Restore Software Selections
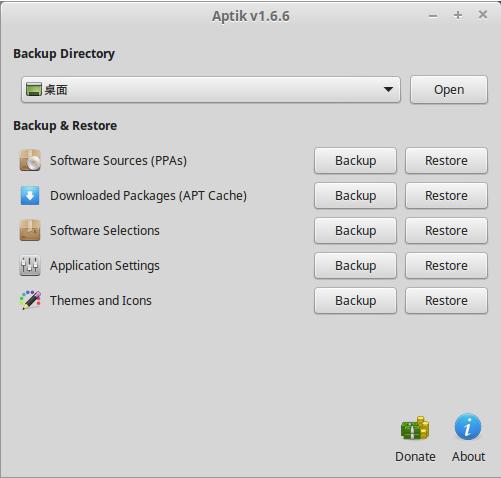501x478 pixels. pos(446,230)
